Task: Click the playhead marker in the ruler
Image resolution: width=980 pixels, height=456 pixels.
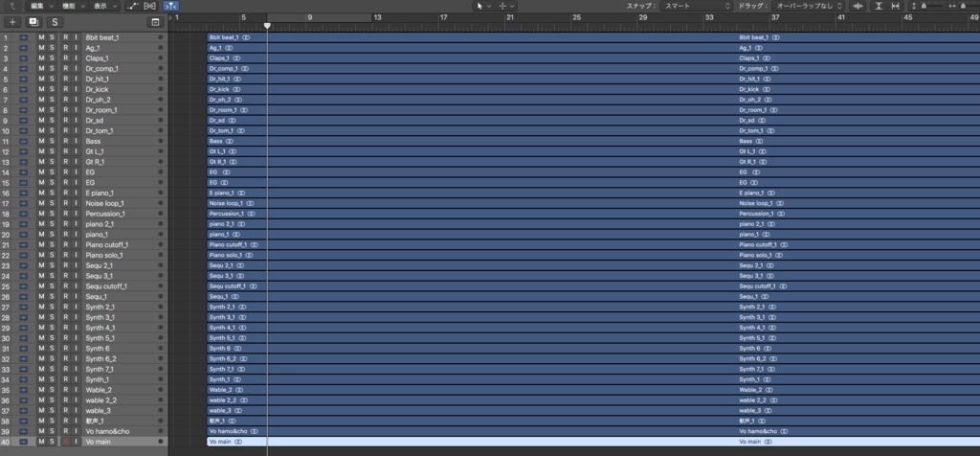Action: coord(267,26)
